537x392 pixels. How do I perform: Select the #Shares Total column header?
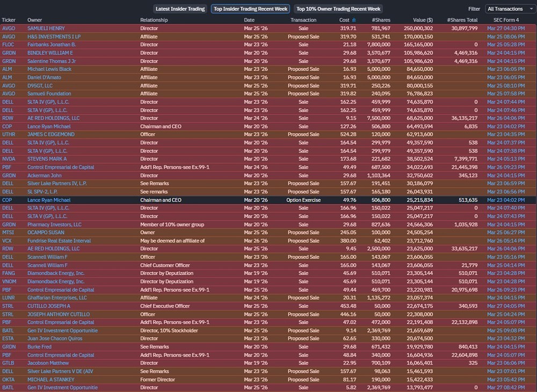coord(462,20)
